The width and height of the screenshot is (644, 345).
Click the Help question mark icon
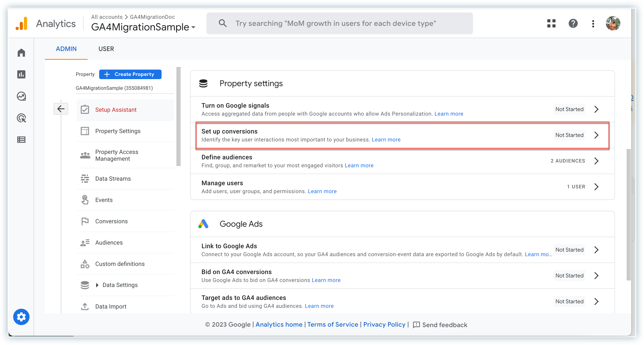click(573, 24)
